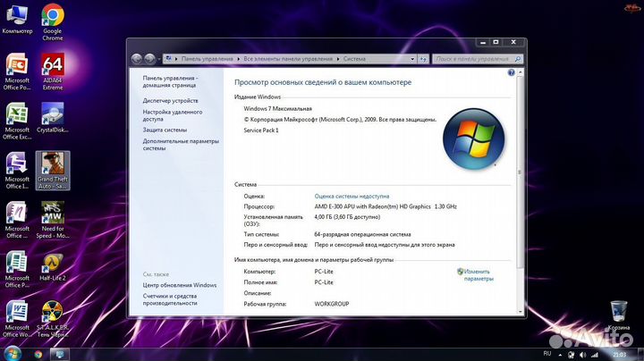Open Панель управления домашняя страница link
This screenshot has height=361, width=644.
[170, 81]
